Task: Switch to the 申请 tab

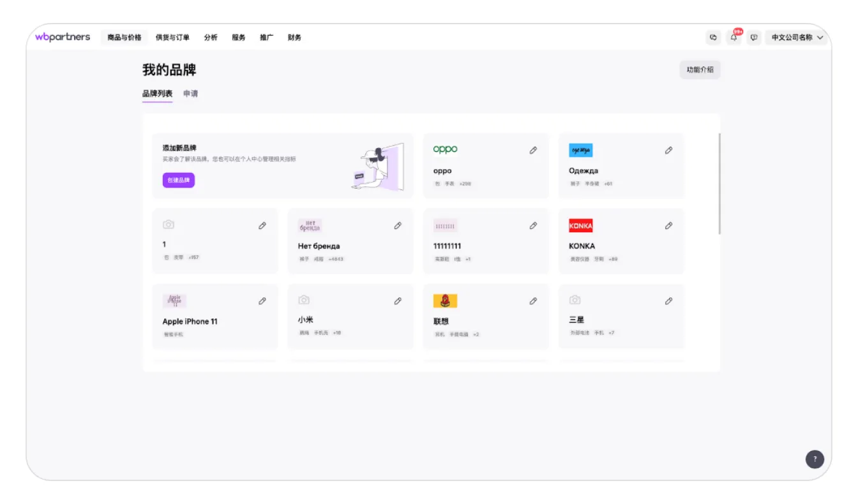Action: [x=190, y=94]
